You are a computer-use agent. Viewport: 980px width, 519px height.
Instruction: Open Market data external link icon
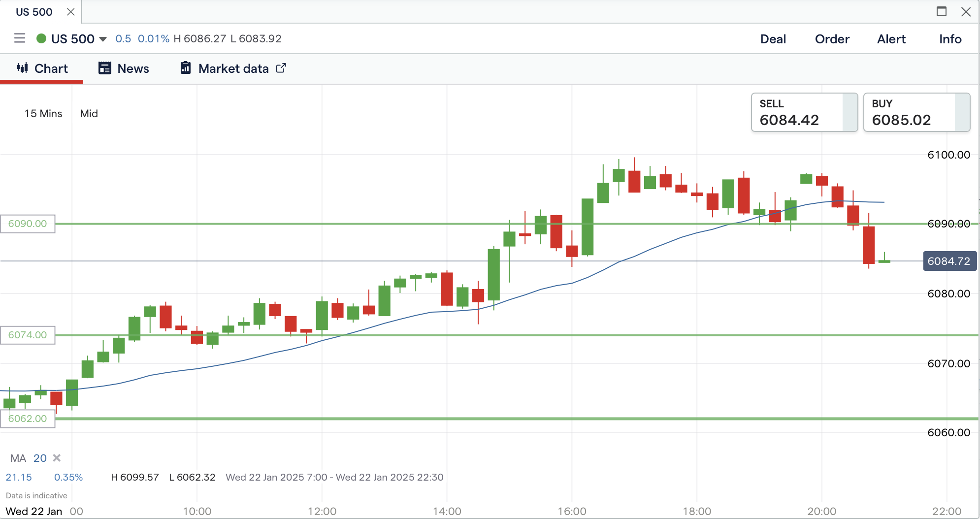tap(281, 68)
